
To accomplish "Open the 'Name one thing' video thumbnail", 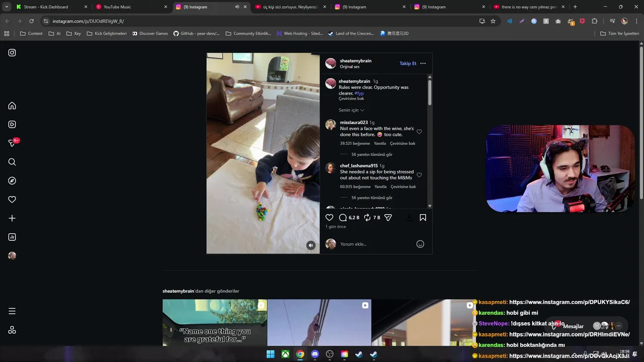I will (215, 323).
